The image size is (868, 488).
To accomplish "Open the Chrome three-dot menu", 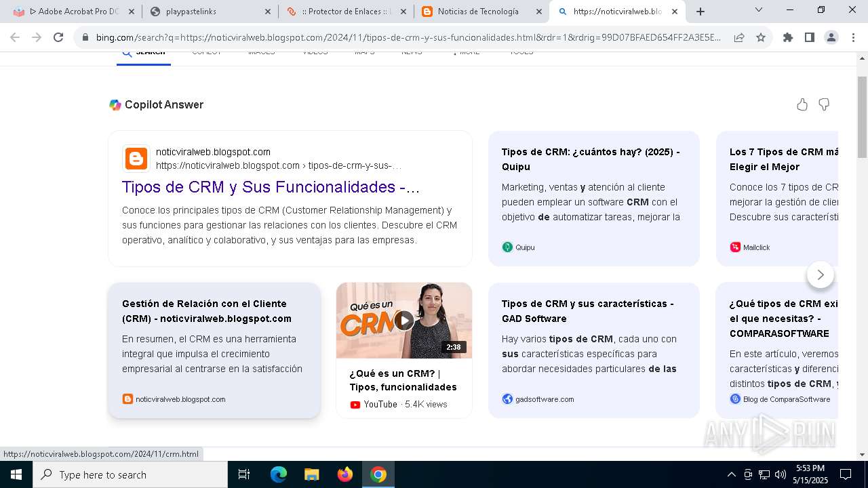I will [x=853, y=38].
